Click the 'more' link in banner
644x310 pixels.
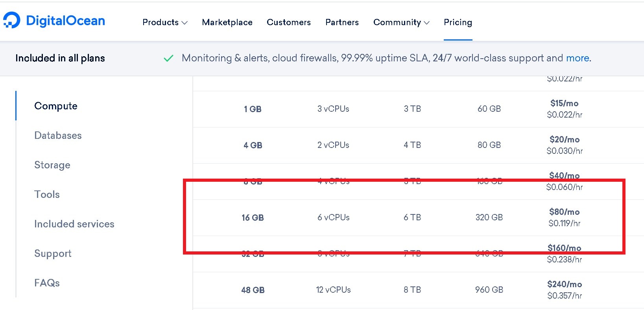578,58
